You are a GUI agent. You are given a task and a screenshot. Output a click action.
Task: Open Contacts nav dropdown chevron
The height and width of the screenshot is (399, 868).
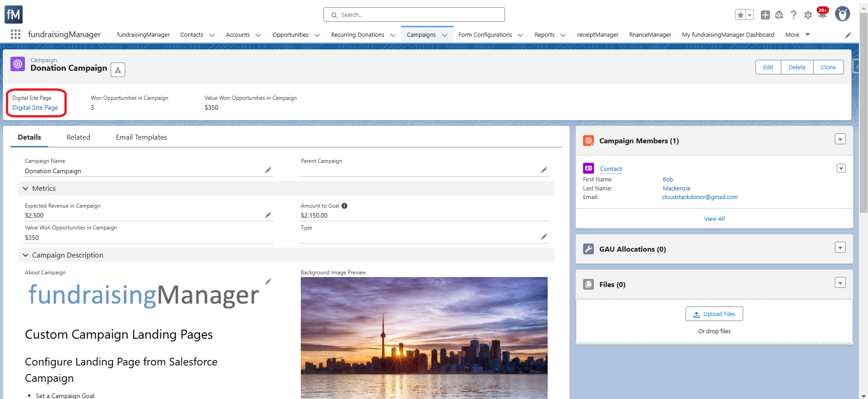[211, 35]
